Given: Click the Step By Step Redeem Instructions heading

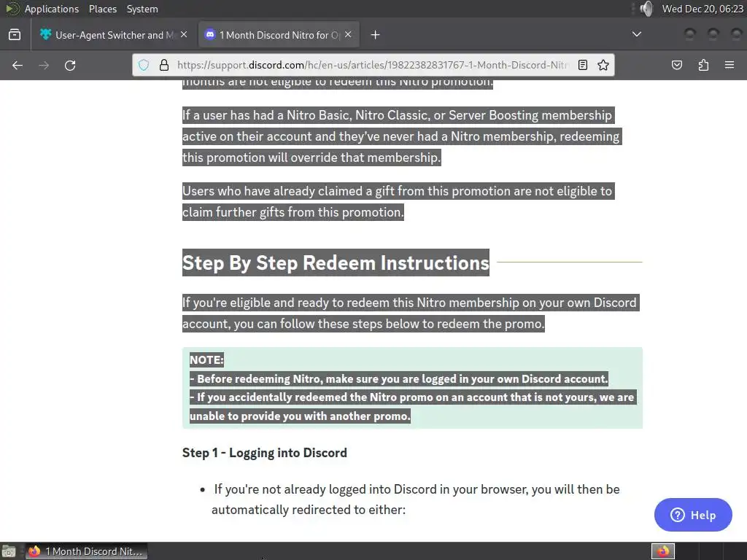Looking at the screenshot, I should [x=336, y=262].
